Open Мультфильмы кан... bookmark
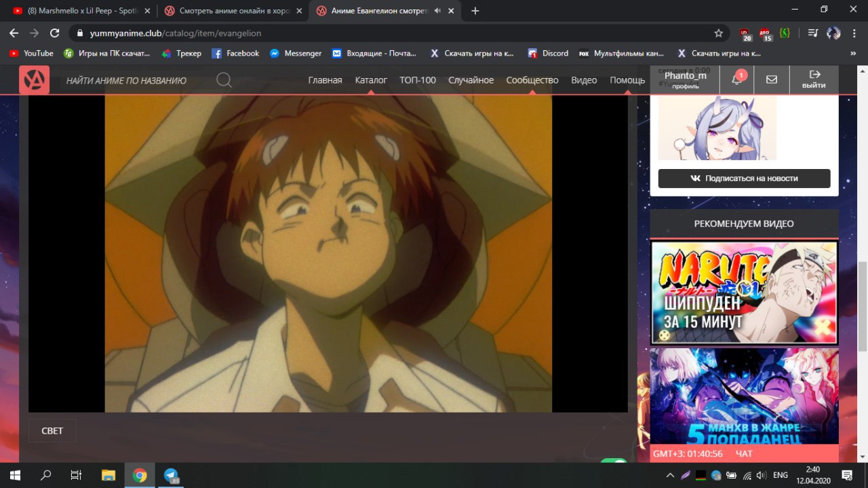 622,53
